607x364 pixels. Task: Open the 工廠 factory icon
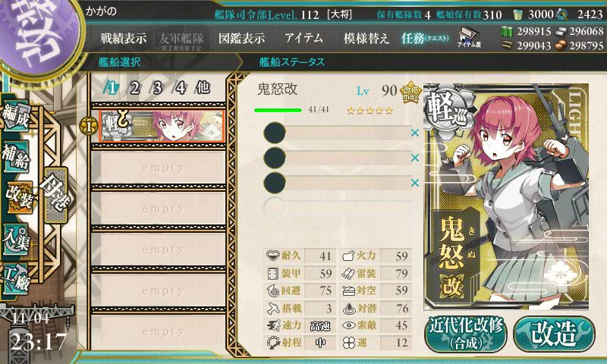pos(15,279)
